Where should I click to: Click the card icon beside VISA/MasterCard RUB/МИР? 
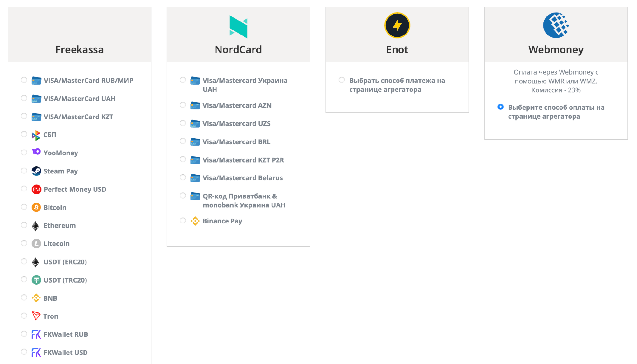(x=36, y=81)
